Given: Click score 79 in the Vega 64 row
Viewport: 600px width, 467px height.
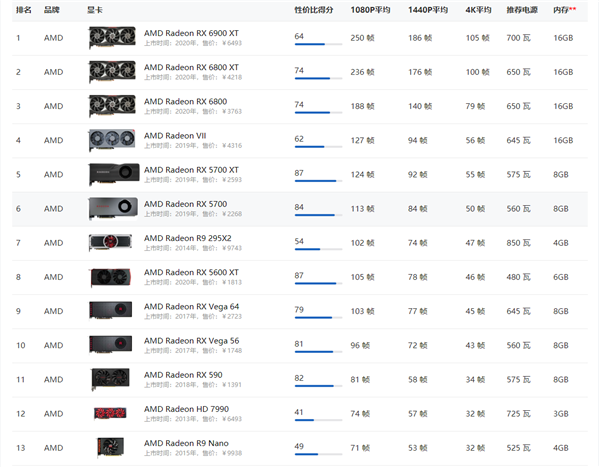Looking at the screenshot, I should pyautogui.click(x=299, y=309).
